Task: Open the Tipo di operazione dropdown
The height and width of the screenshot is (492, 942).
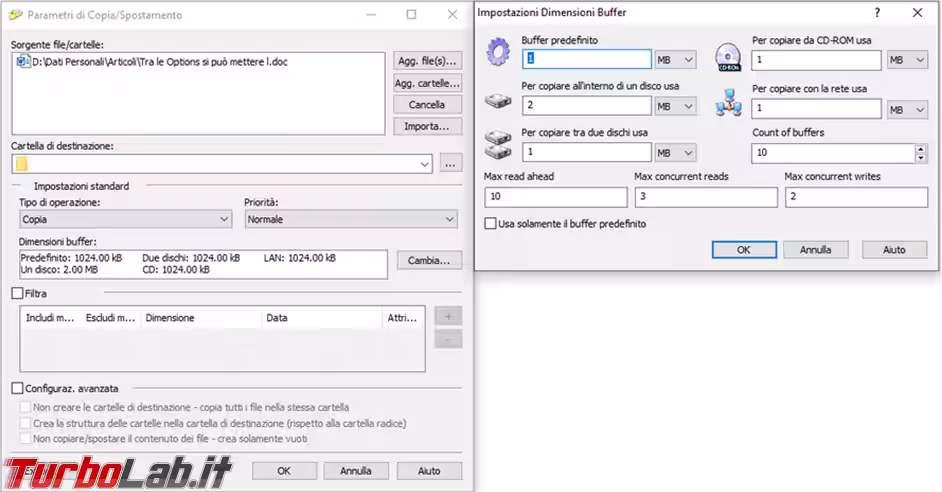Action: 125,219
